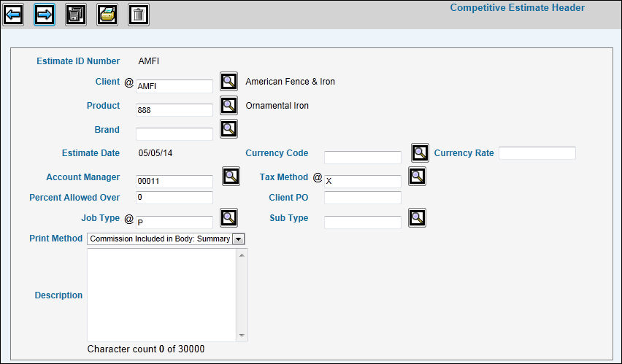Click inside the Description text area
The image size is (622, 364).
pyautogui.click(x=161, y=295)
